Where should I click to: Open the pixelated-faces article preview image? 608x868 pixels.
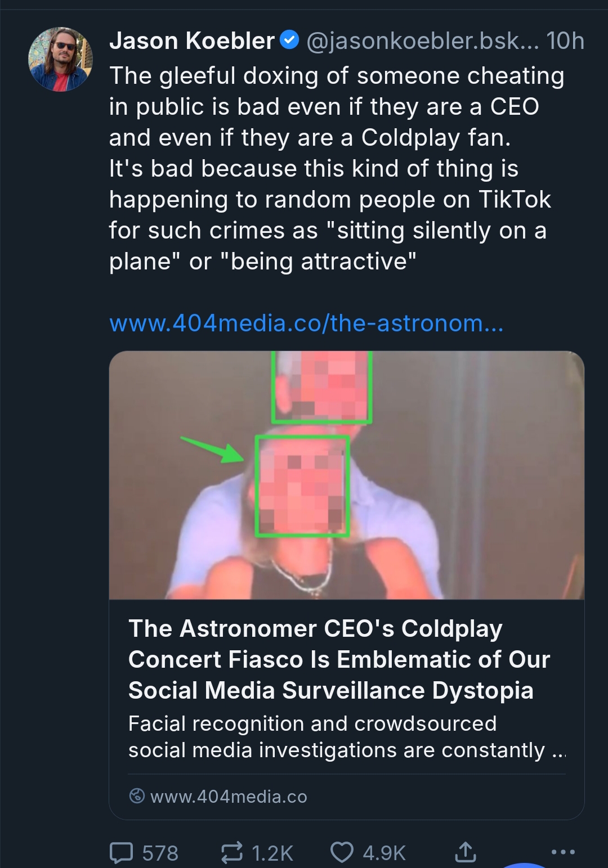pos(346,475)
